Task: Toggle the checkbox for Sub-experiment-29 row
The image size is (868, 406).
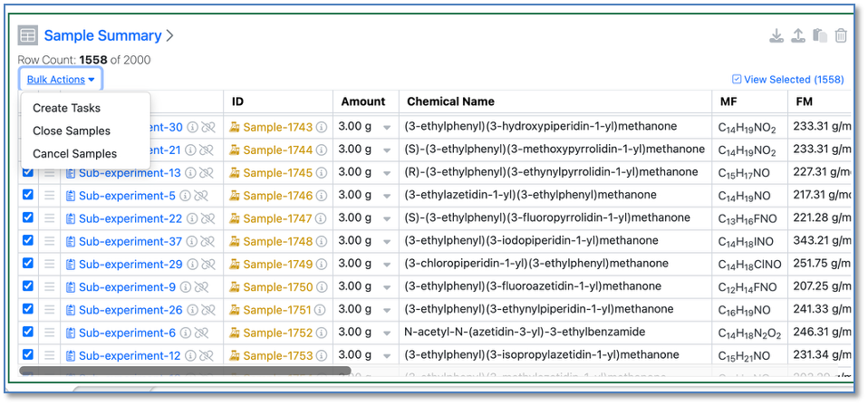Action: pyautogui.click(x=27, y=264)
